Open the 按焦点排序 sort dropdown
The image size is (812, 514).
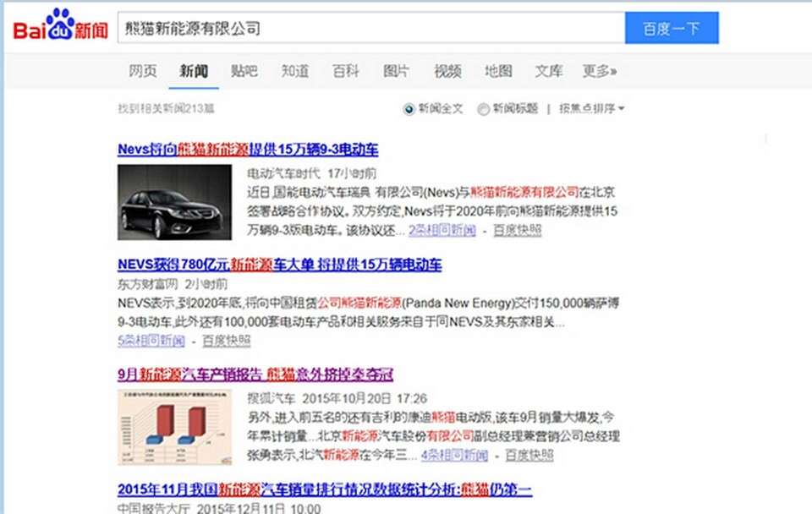tap(591, 109)
